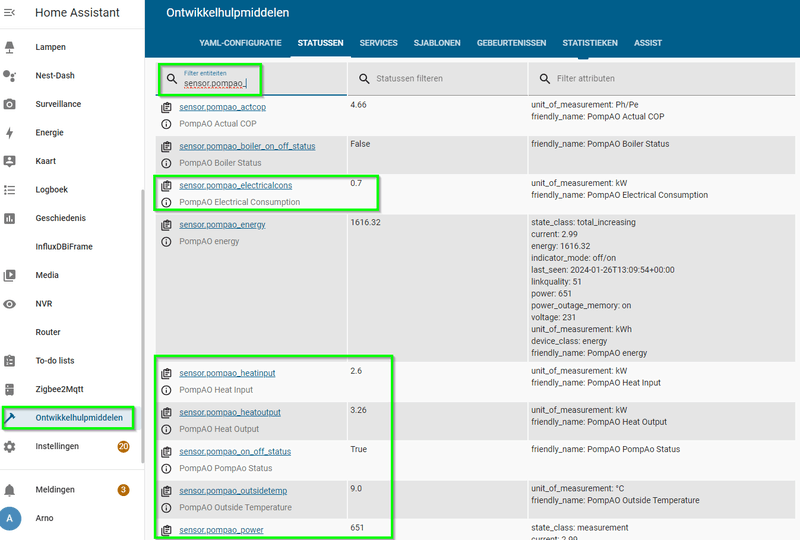This screenshot has width=800, height=540.
Task: Switch to the Services tab
Action: click(x=379, y=43)
